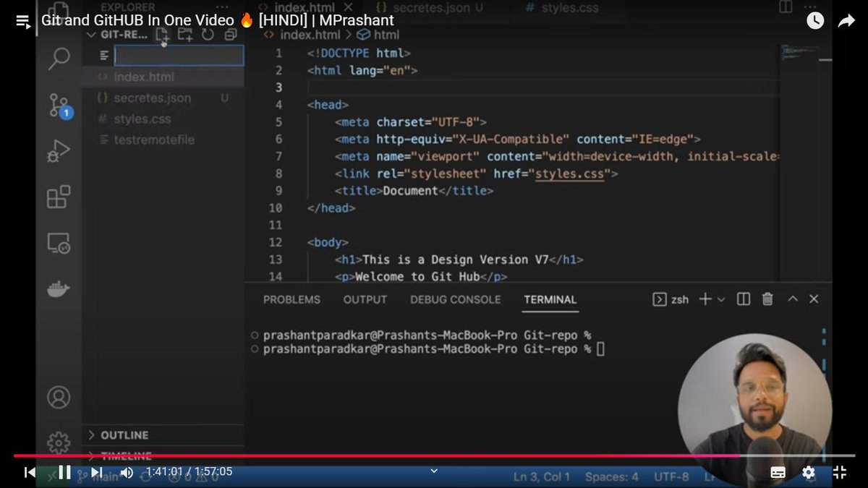Select the index.html editor tab

click(x=305, y=8)
